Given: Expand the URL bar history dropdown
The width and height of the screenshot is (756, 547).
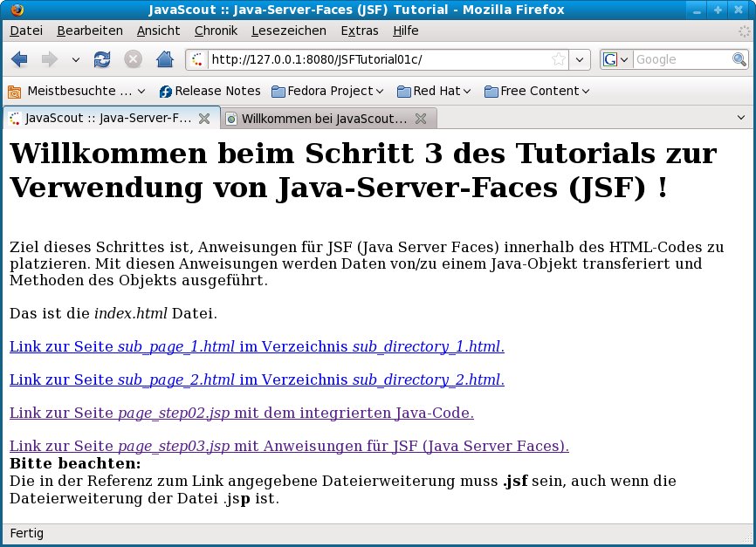Looking at the screenshot, I should click(x=581, y=59).
